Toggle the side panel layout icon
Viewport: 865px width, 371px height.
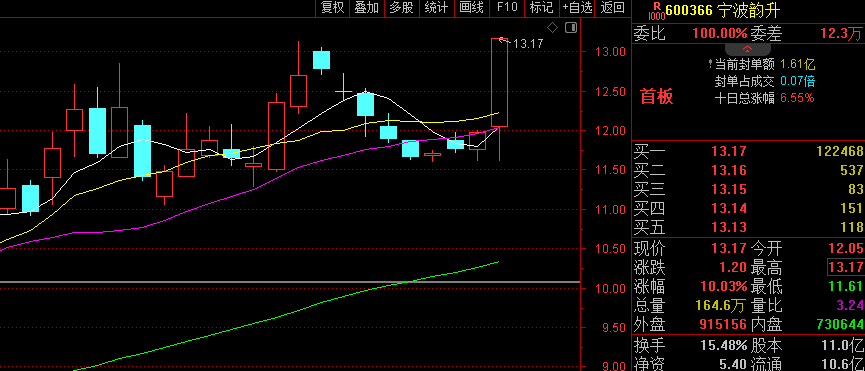click(x=571, y=28)
